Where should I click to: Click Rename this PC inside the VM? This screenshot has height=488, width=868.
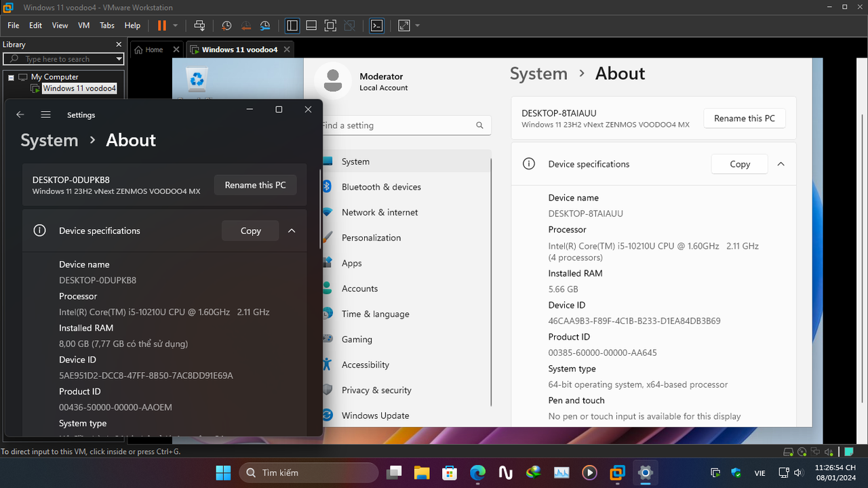coord(744,118)
